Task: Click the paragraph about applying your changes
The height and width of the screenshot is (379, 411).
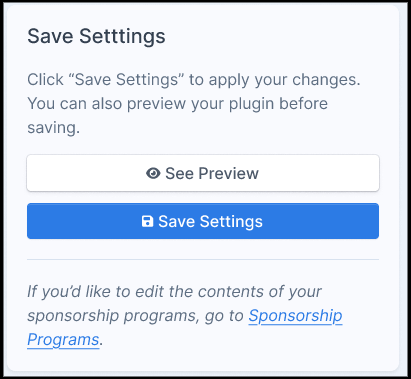Action: (194, 104)
